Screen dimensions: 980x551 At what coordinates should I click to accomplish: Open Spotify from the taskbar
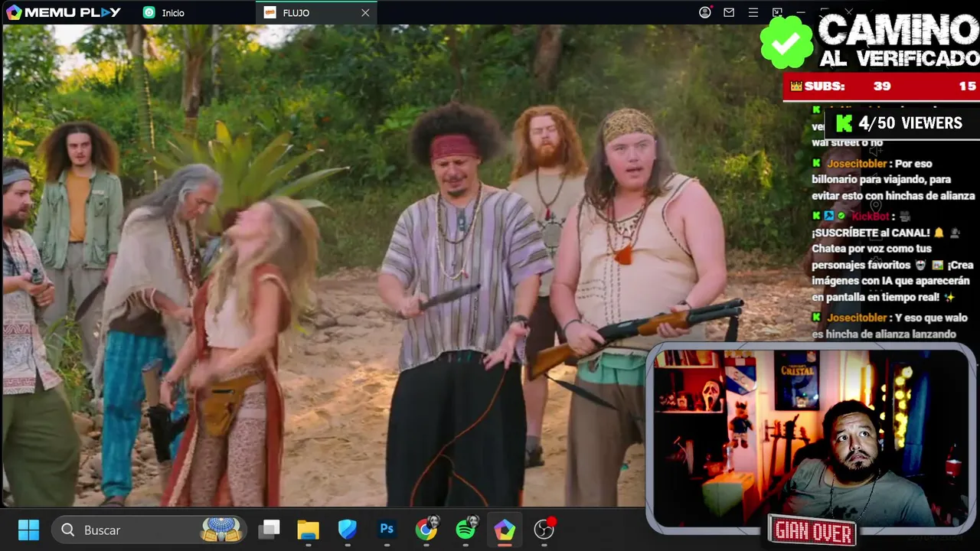[x=465, y=529]
